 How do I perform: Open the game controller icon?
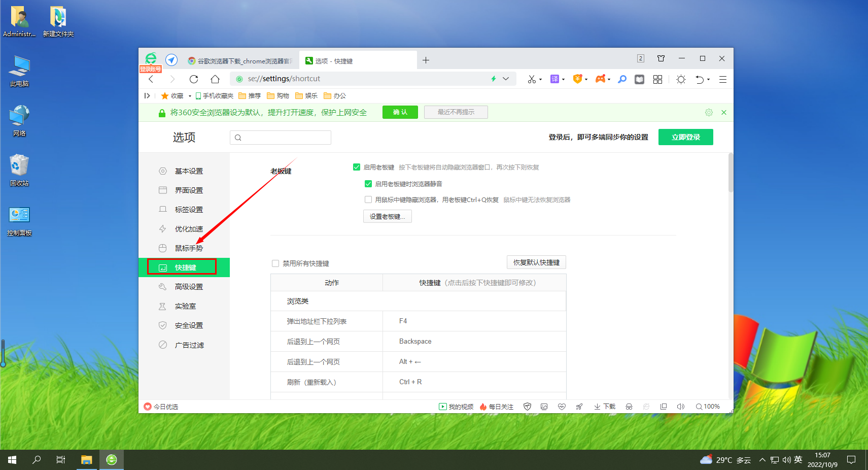[x=600, y=79]
